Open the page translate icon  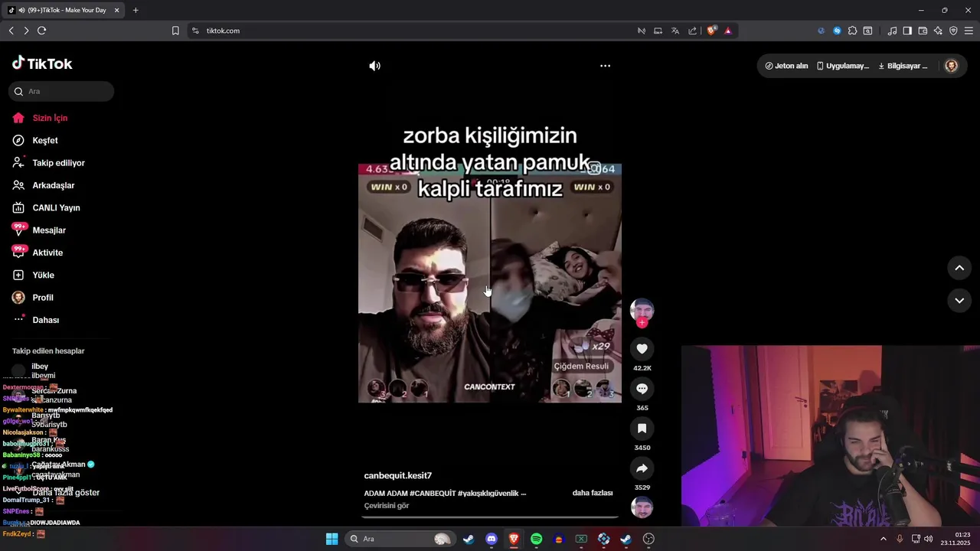point(675,31)
